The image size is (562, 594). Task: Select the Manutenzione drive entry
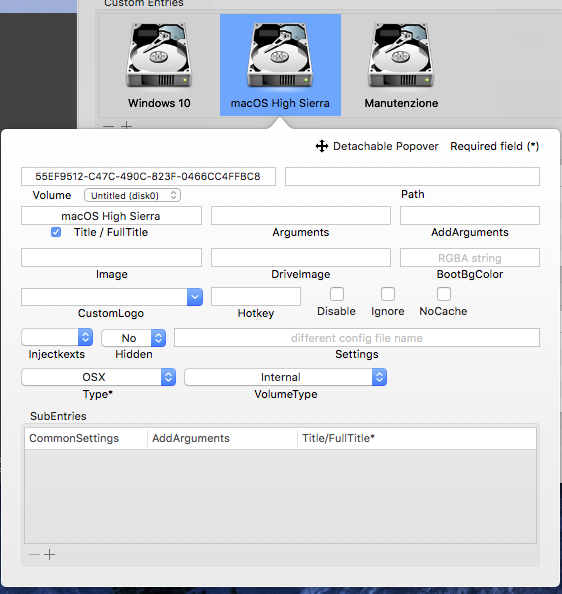pyautogui.click(x=401, y=65)
